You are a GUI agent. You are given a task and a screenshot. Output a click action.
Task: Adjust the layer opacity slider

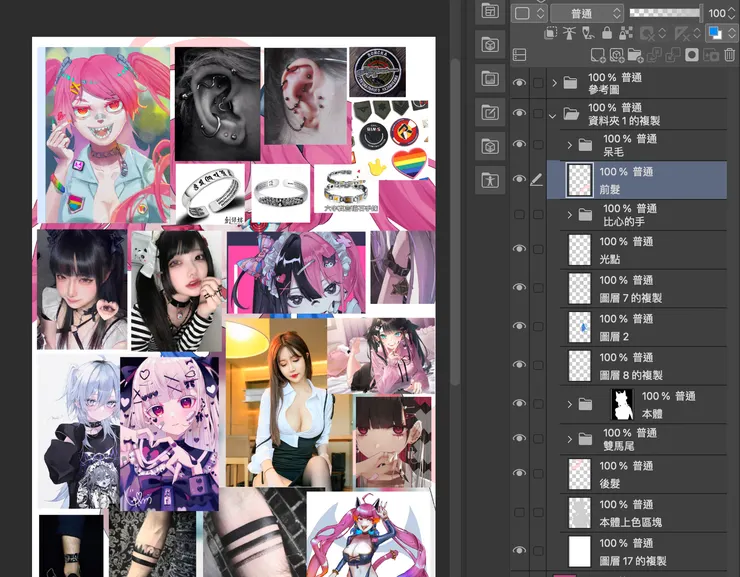point(666,13)
